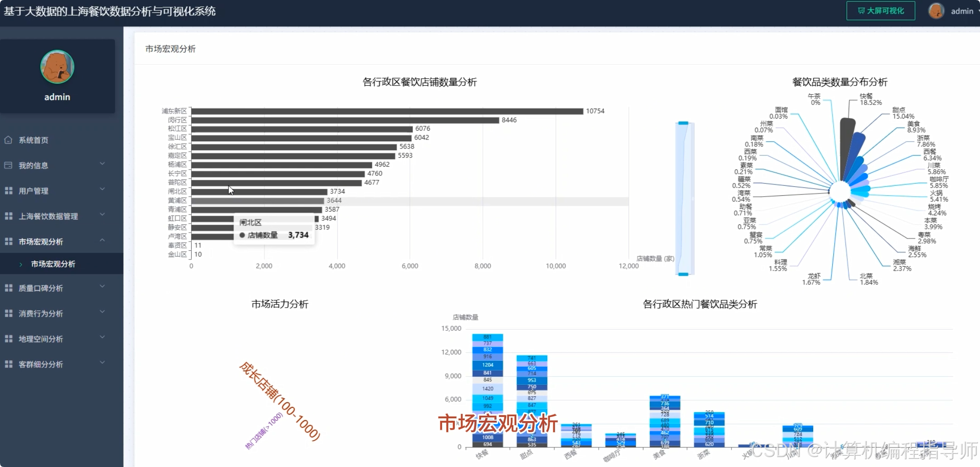The height and width of the screenshot is (467, 980).
Task: Expand the 用户管理 menu chevron
Action: [x=102, y=189]
